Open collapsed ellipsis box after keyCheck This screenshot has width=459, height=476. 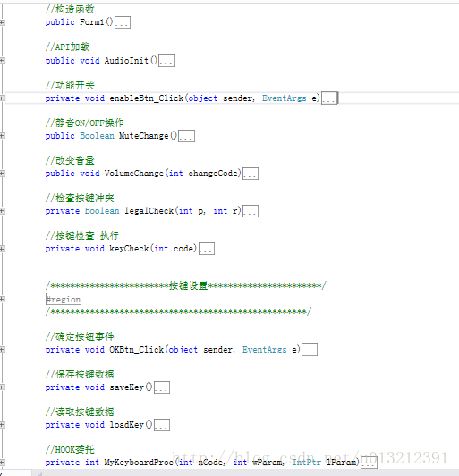pyautogui.click(x=207, y=249)
